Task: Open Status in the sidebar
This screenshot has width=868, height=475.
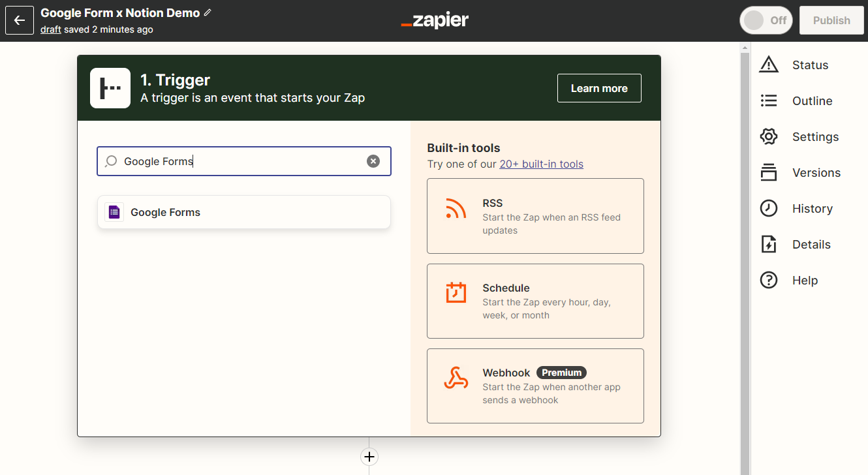Action: click(x=810, y=65)
